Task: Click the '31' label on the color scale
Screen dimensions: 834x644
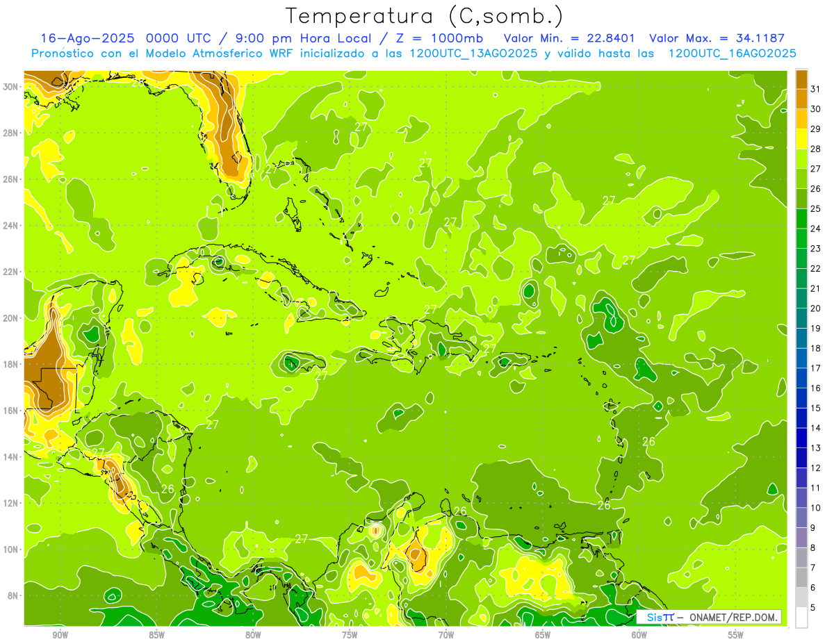Action: point(816,88)
